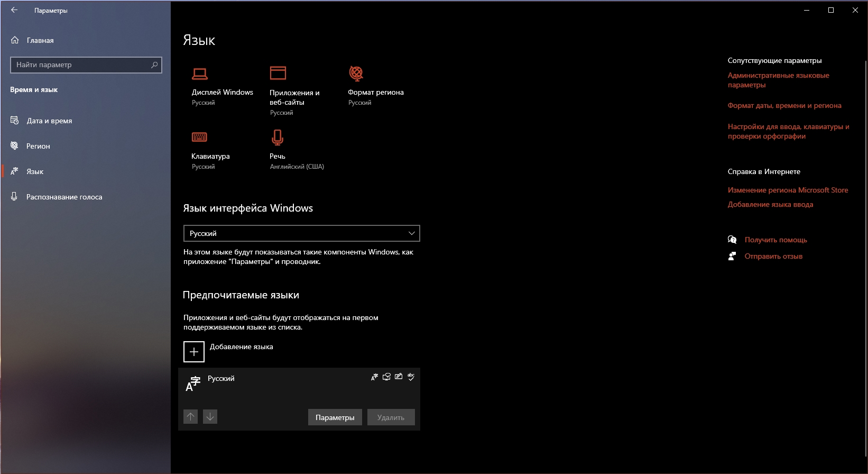This screenshot has width=868, height=474.
Task: Open Параметры for the Русский language
Action: click(x=335, y=417)
